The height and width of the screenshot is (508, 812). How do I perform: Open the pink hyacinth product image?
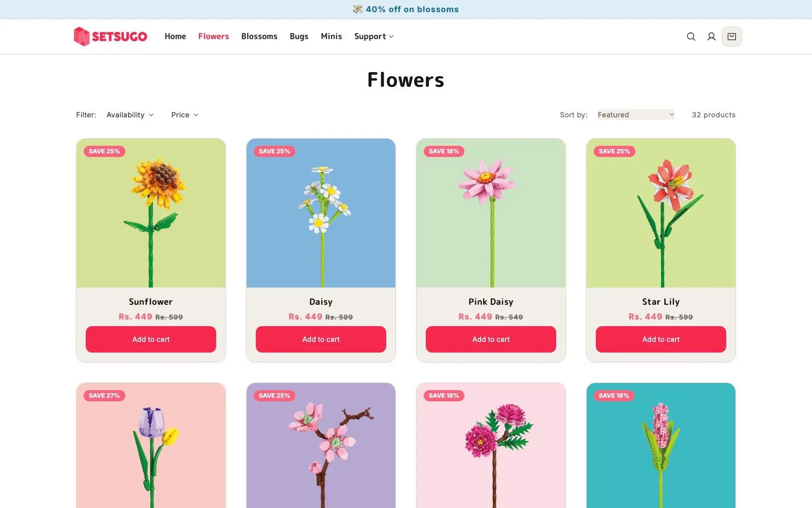(661, 446)
